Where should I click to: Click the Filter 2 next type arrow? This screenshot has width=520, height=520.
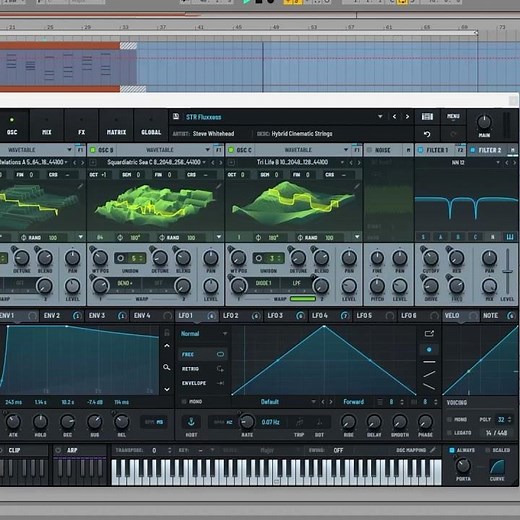coord(514,163)
